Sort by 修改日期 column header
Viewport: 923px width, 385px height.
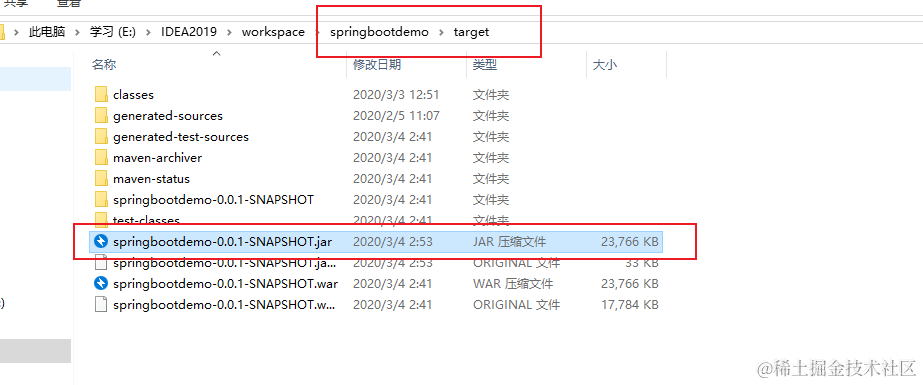coord(377,65)
